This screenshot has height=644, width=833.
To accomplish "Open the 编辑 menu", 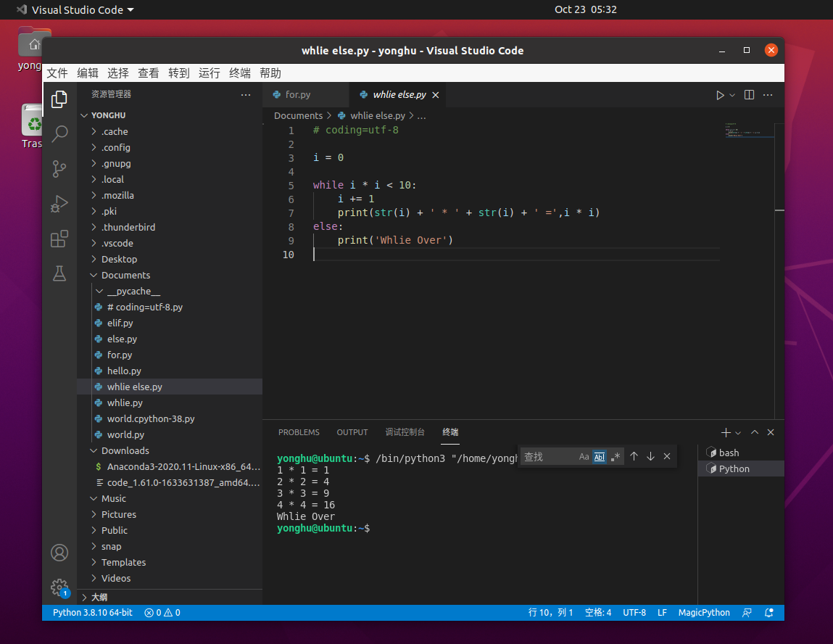I will (x=88, y=73).
